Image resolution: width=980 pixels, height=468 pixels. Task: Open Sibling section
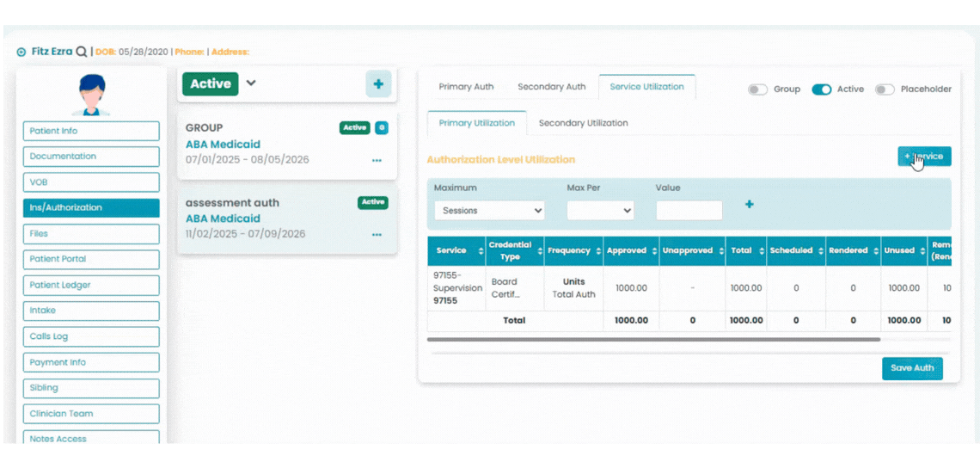91,388
